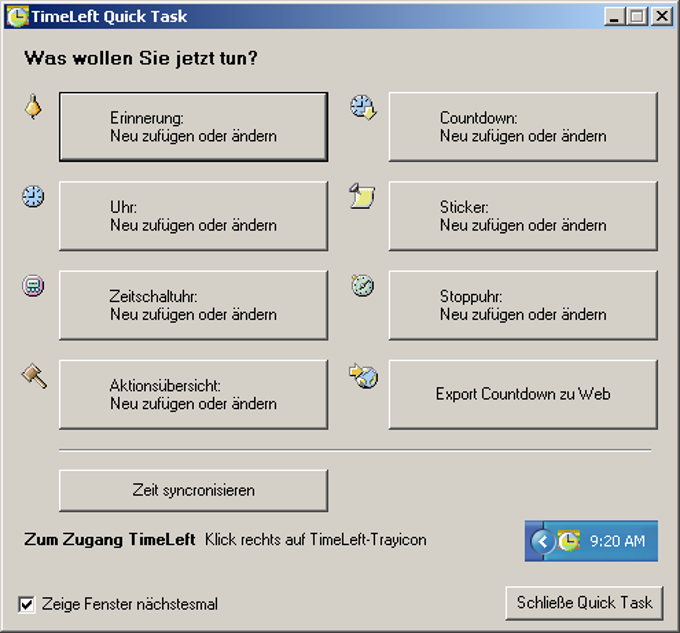The image size is (680, 633).
Task: Click the gavel icon beside Aktionsübersicht
Action: [33, 376]
